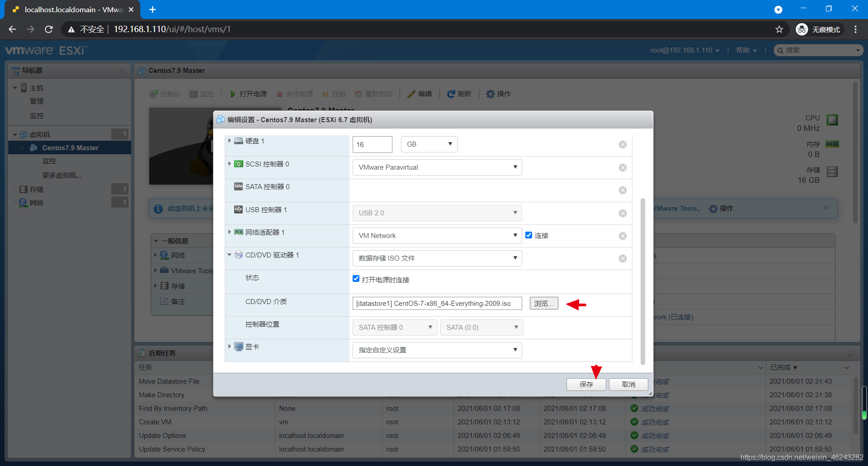Open a new browser tab
This screenshot has height=466, width=868.
pos(152,10)
